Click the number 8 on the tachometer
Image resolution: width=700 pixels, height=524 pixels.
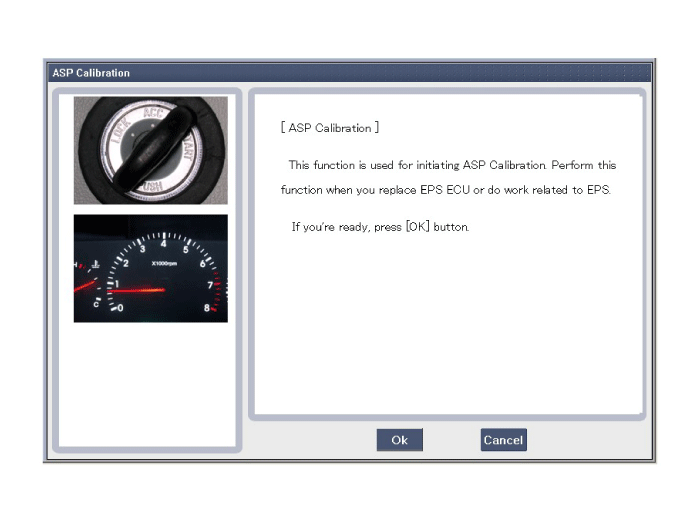click(x=207, y=308)
